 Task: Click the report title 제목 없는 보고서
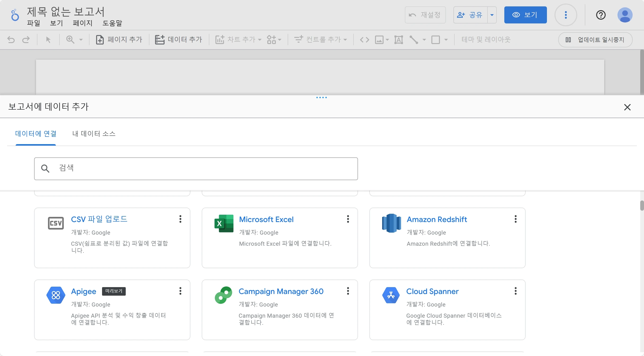click(x=66, y=12)
